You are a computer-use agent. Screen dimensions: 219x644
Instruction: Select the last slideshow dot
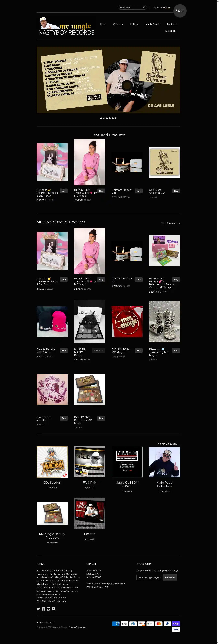click(x=116, y=118)
